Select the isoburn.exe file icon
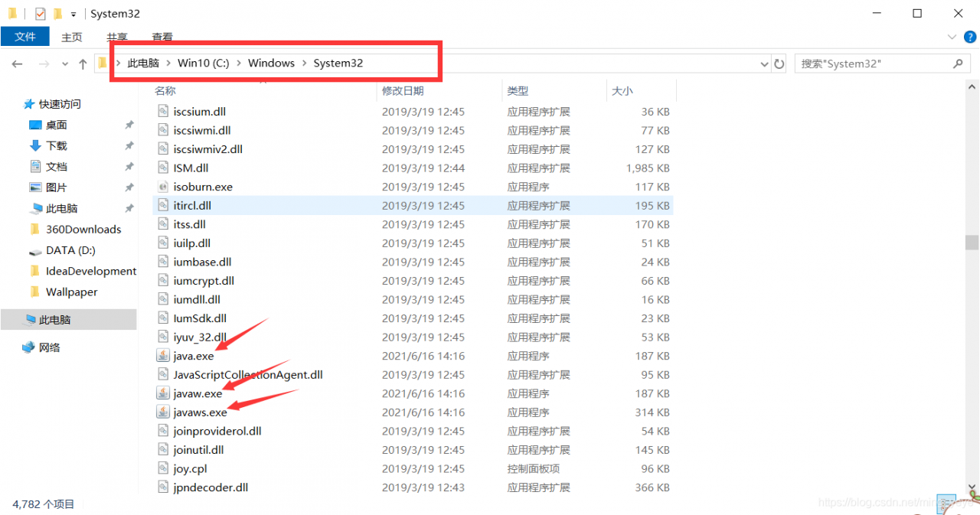 [162, 187]
